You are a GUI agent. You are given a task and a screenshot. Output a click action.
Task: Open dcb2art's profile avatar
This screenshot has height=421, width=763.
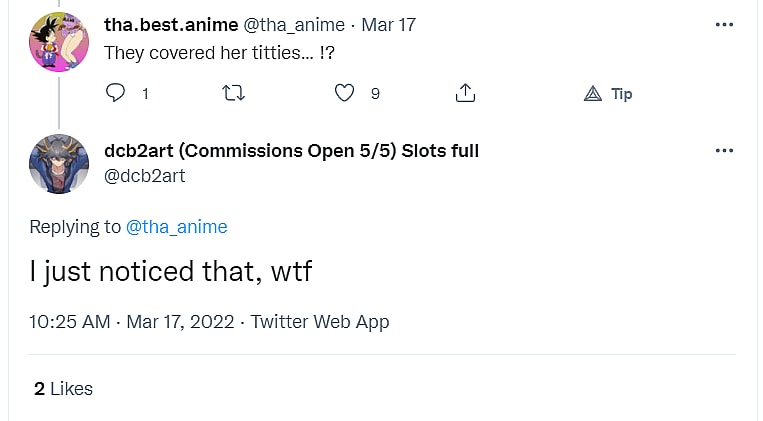pos(59,163)
